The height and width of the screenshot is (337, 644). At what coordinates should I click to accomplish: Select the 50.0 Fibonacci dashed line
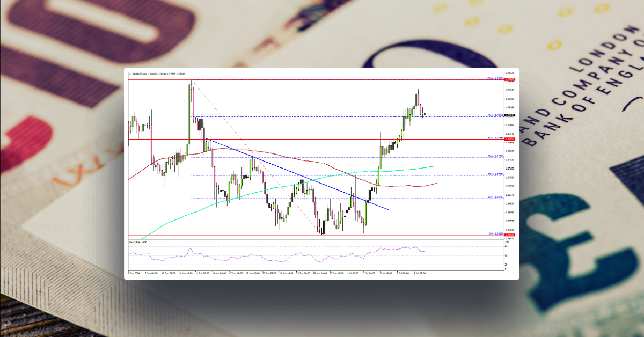[x=322, y=157]
